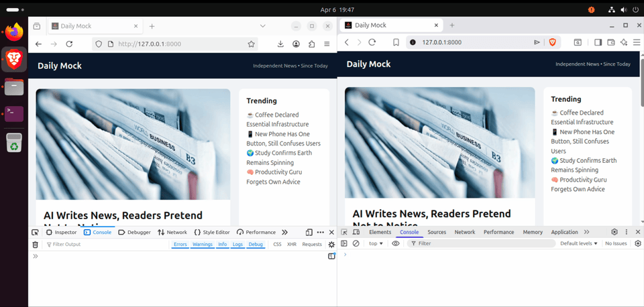Expand more tools chevron in Firefox devtools
Image resolution: width=644 pixels, height=307 pixels.
coord(284,232)
